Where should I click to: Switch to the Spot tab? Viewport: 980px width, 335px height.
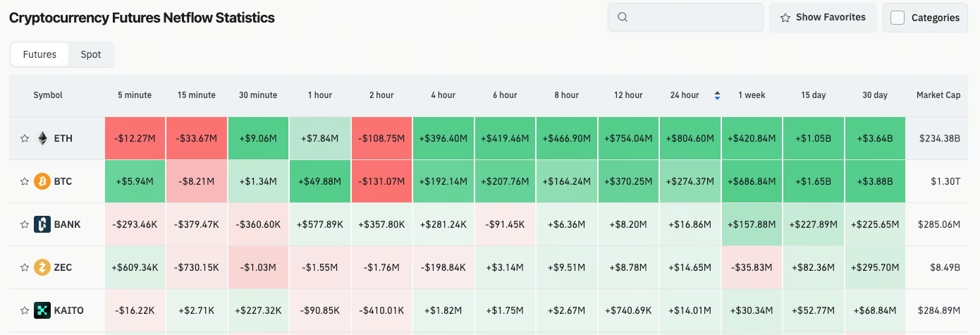pos(91,54)
